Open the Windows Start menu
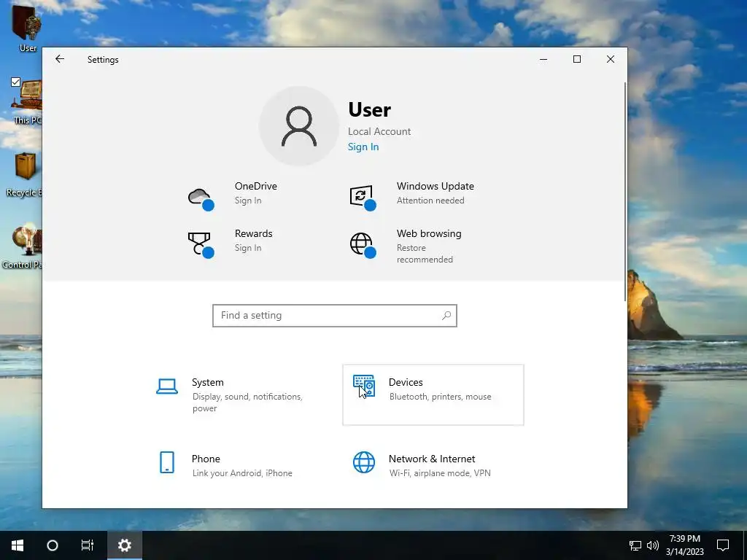Viewport: 747px width, 560px height. pos(18,545)
